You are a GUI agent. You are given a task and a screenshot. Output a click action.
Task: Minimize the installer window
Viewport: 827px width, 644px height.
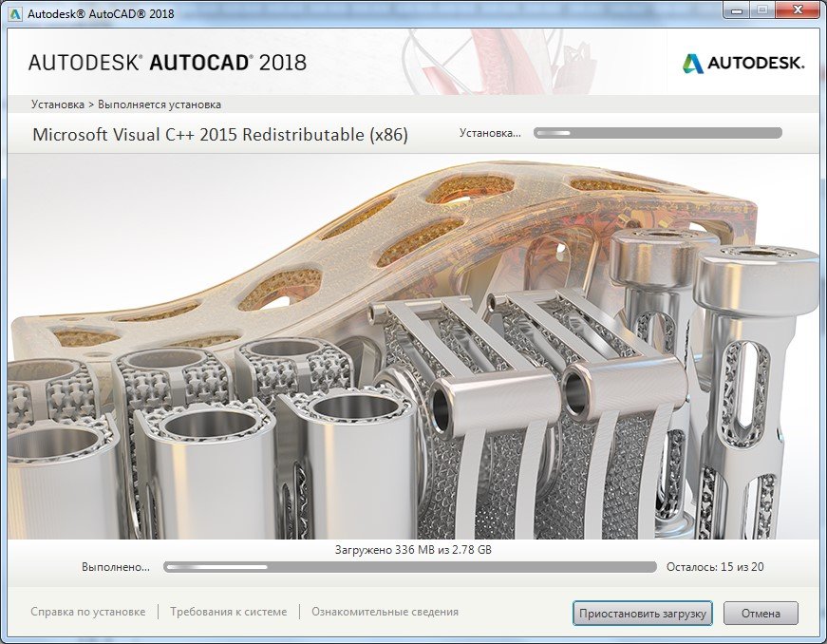[736, 11]
